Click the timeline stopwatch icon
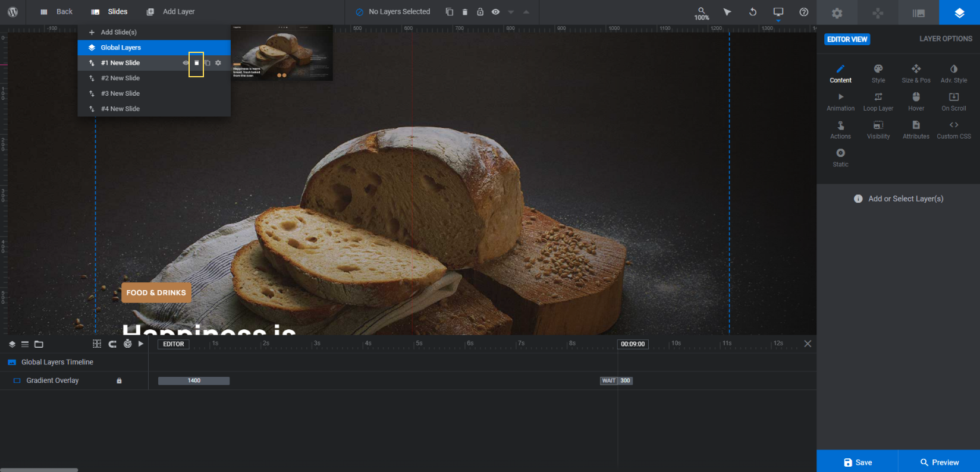The image size is (980, 472). (x=127, y=344)
